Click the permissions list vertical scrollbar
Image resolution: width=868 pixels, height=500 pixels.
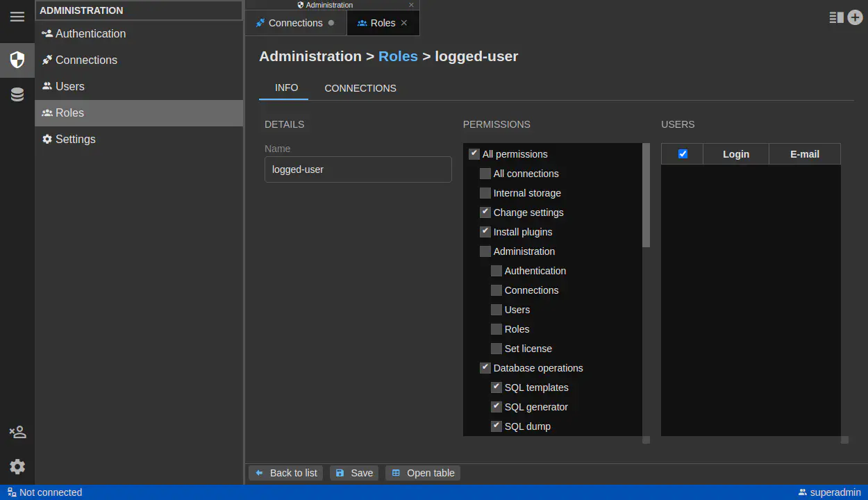[x=646, y=195]
